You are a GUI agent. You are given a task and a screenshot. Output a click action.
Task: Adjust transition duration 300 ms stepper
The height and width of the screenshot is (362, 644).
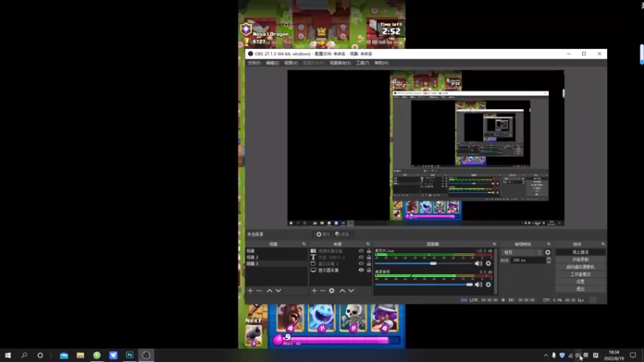click(549, 260)
